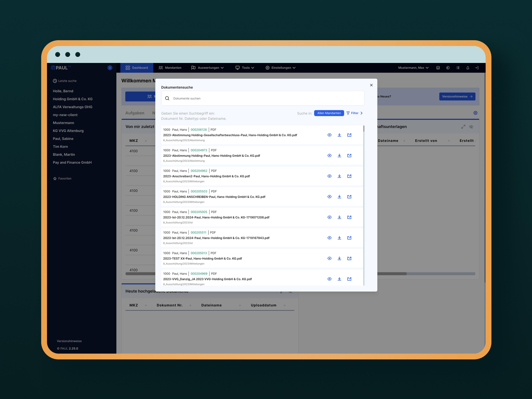This screenshot has height=399, width=532.
Task: Open the list icon in top bar
Action: (458, 68)
